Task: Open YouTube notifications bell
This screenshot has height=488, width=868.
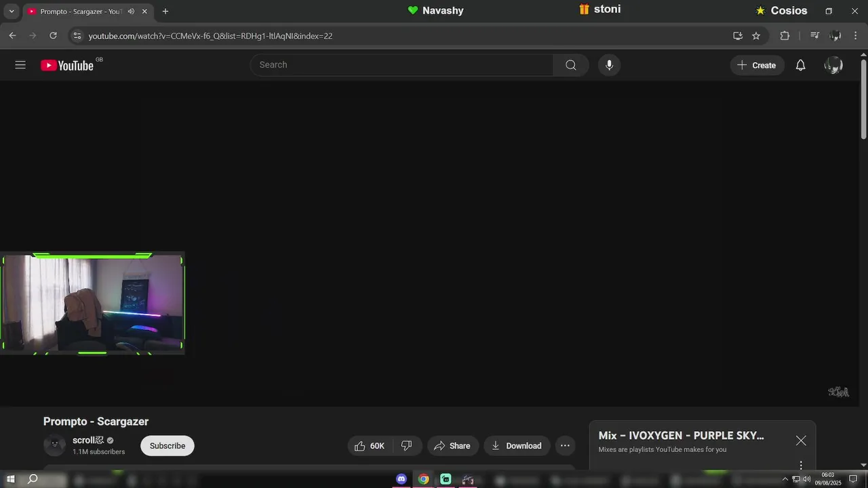Action: (801, 65)
